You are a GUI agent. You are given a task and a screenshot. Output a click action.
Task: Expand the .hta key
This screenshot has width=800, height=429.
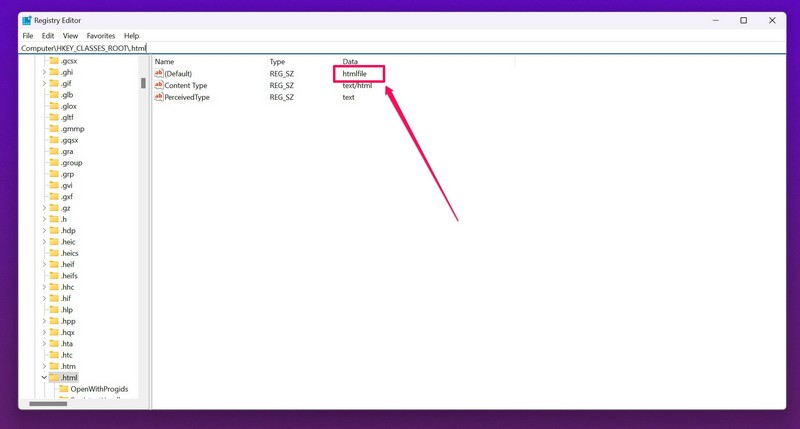44,344
